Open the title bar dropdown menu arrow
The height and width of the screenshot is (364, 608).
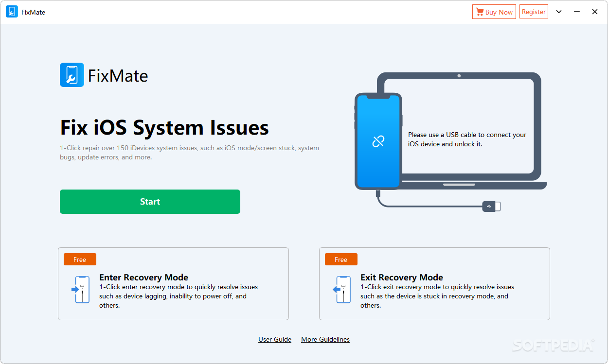tap(559, 12)
